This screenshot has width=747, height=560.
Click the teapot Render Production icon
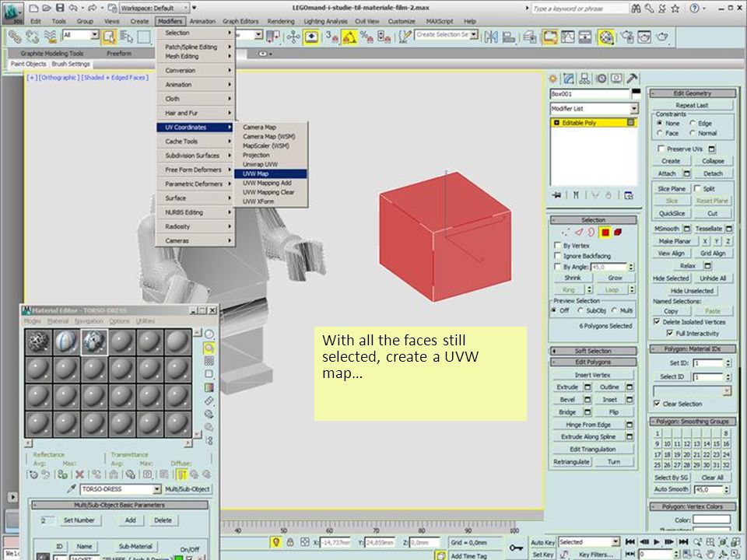pos(662,37)
